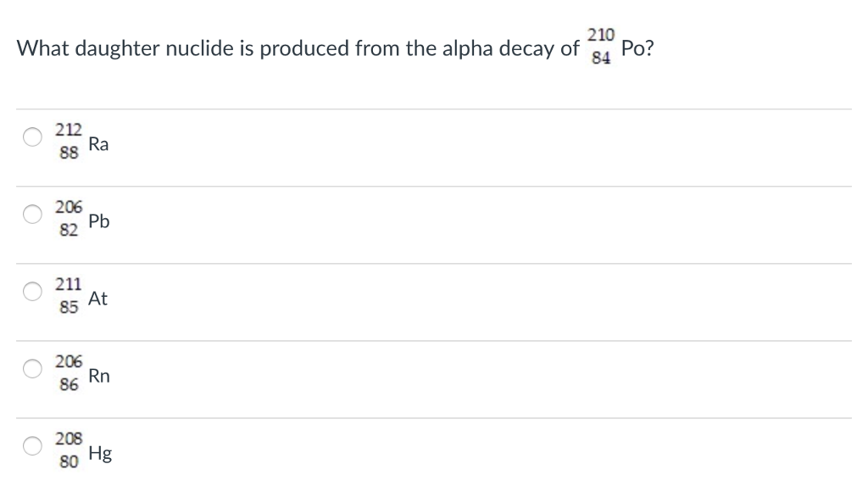Image resolution: width=868 pixels, height=492 pixels.
Task: Choose the first answer option row
Action: click(x=339, y=144)
